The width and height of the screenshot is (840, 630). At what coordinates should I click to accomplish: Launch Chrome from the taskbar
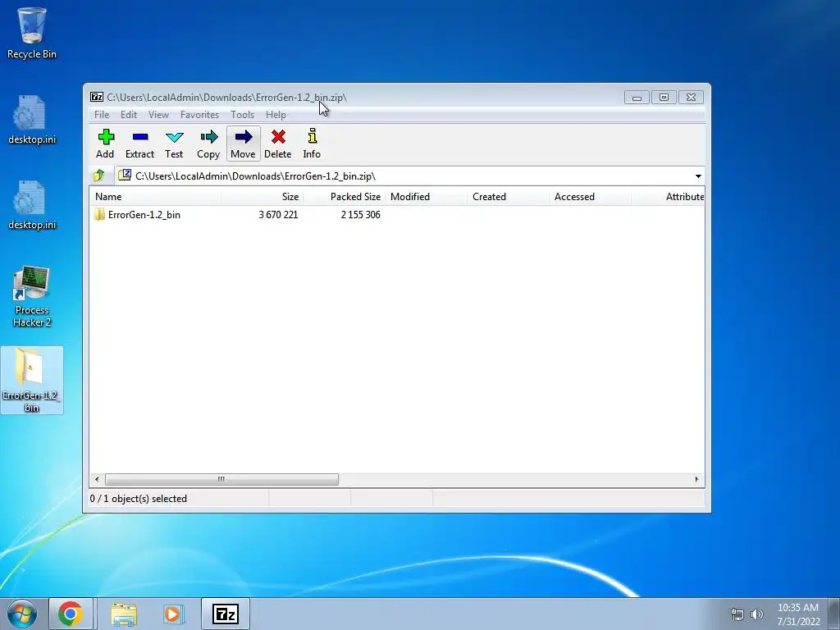(71, 614)
